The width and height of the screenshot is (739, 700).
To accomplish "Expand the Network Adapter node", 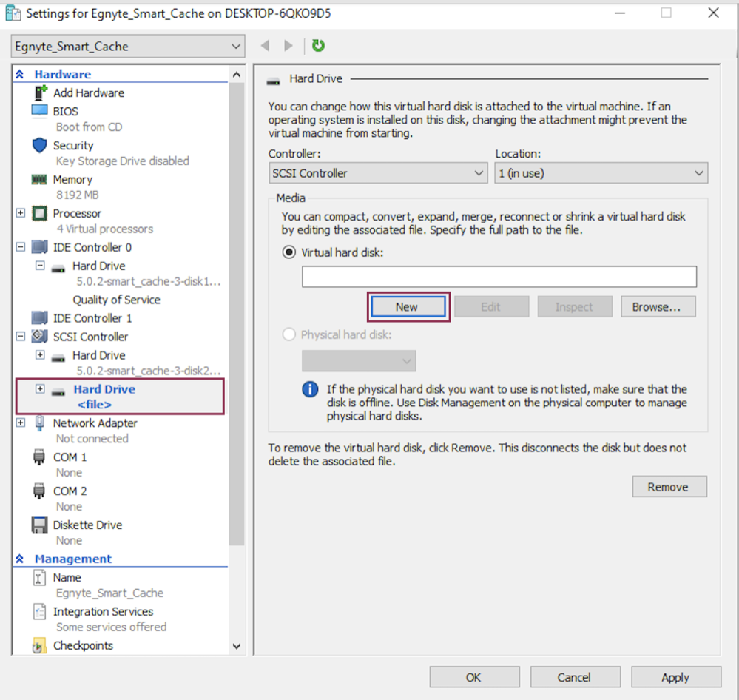I will (21, 423).
